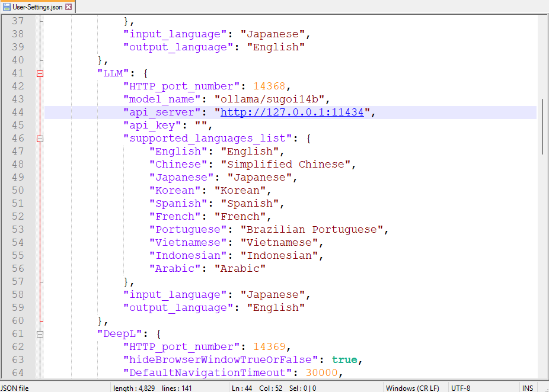Click the "Brazilian Portuguese" value

pyautogui.click(x=312, y=229)
